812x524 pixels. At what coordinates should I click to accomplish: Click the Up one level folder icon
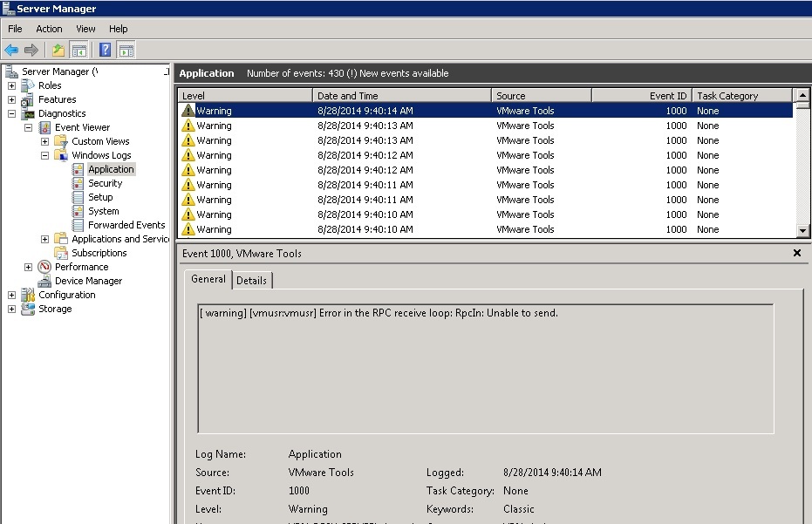(58, 51)
